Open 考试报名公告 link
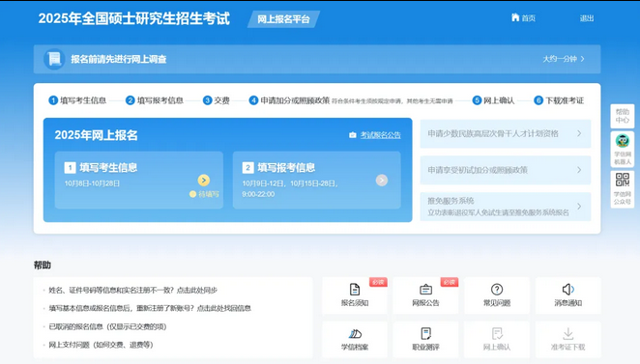This screenshot has width=640, height=364. [x=380, y=135]
